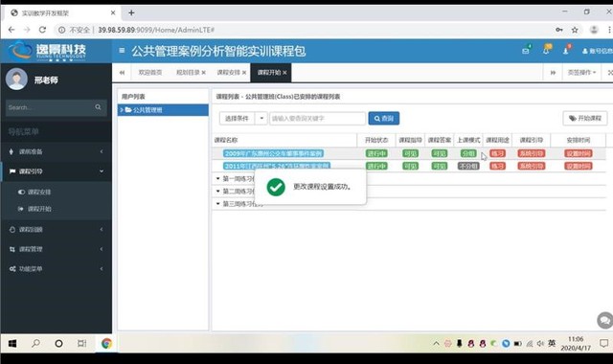Screen dimensions: 613x364
Task: Bookmark the page with the star icon
Action: pyautogui.click(x=575, y=30)
